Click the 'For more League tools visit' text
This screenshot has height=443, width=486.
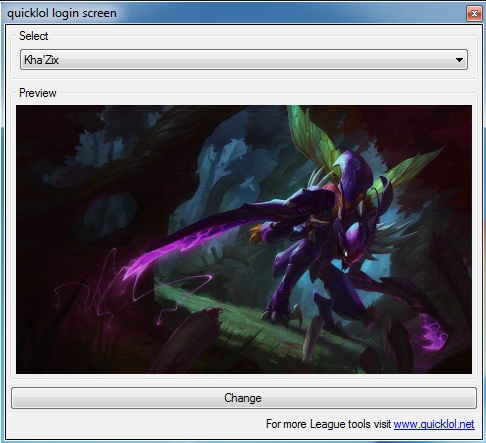328,424
